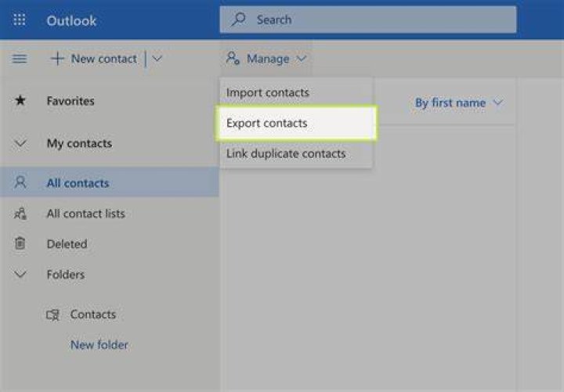Focus the Search input field
The image size is (564, 392).
368,20
